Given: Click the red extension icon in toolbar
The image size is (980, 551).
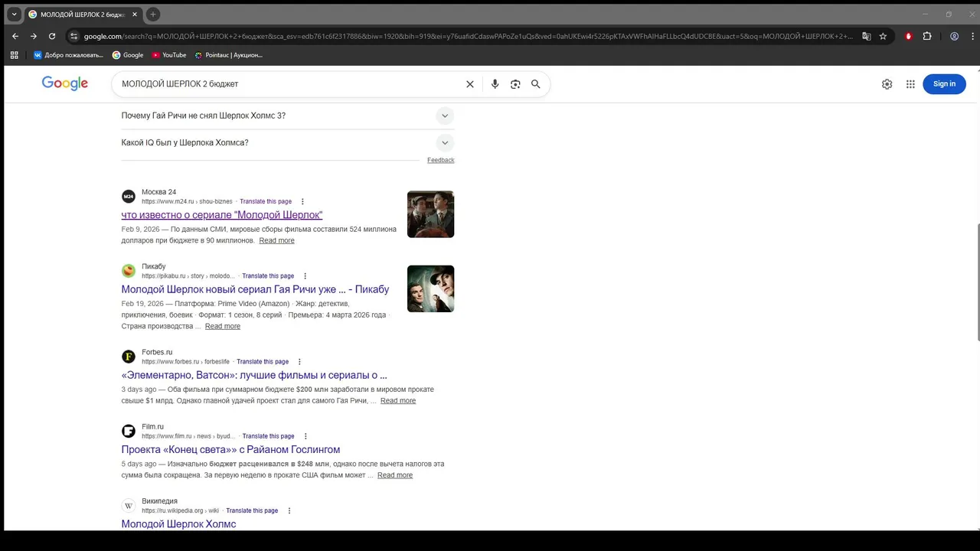Looking at the screenshot, I should coord(909,36).
